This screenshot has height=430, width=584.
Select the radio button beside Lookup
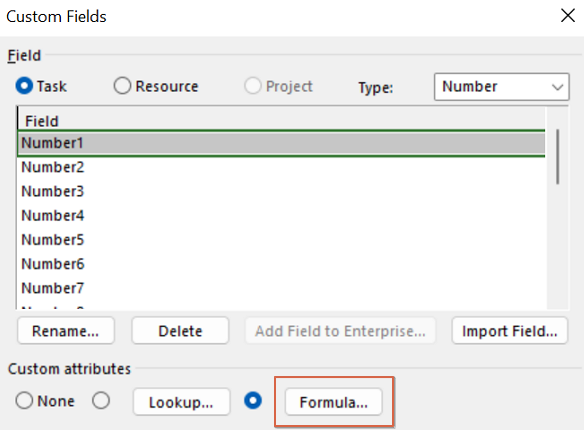[101, 401]
